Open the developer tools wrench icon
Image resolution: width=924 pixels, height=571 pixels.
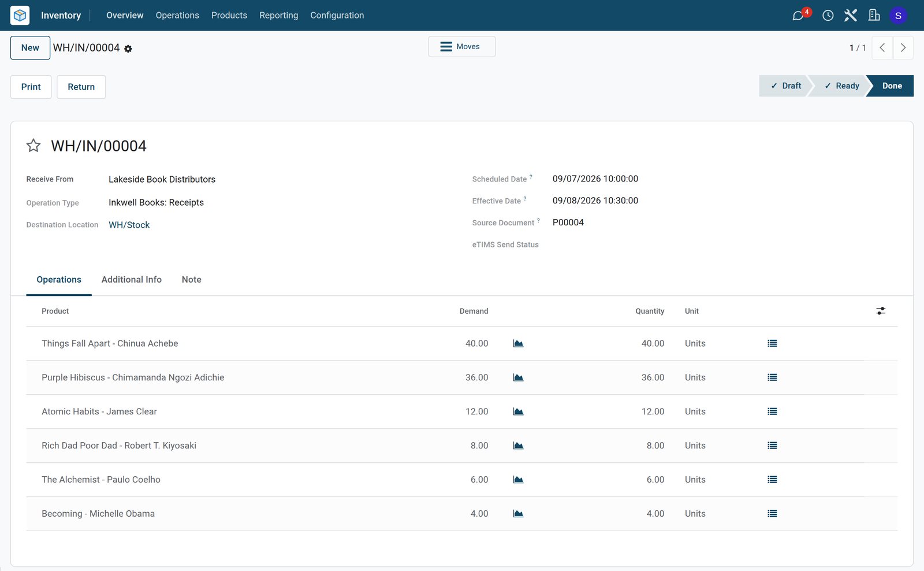click(851, 16)
